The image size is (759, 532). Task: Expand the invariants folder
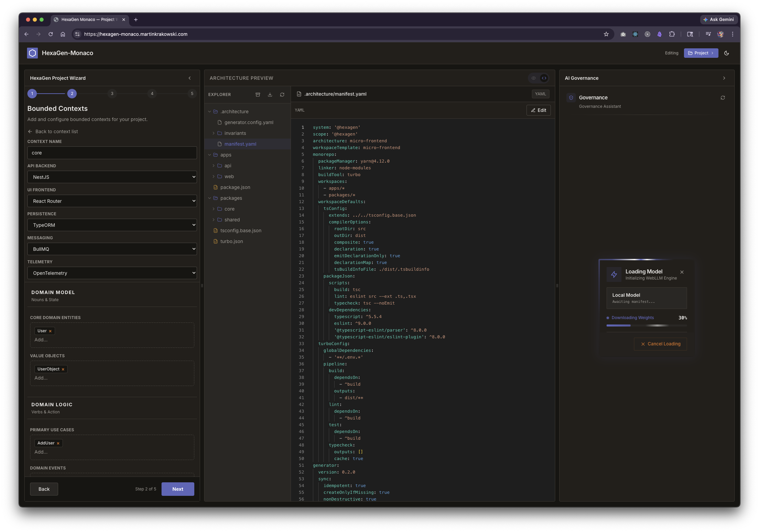tap(214, 133)
